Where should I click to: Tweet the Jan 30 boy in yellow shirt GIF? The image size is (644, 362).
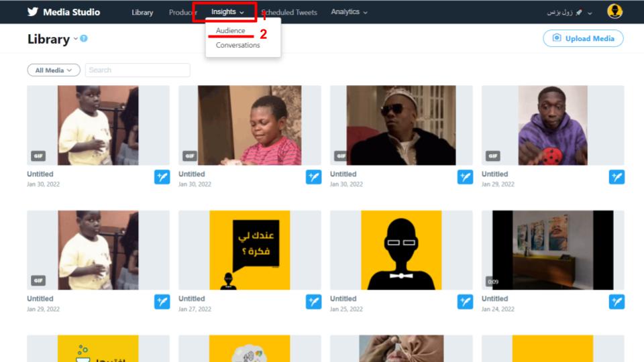(x=162, y=177)
